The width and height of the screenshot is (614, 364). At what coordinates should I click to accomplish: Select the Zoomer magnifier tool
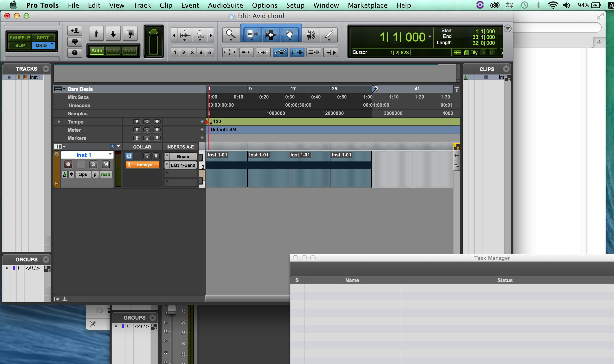[x=231, y=34]
